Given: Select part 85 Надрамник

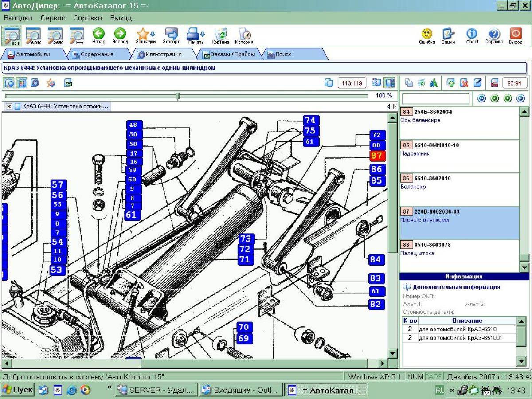Looking at the screenshot, I should pyautogui.click(x=459, y=156).
